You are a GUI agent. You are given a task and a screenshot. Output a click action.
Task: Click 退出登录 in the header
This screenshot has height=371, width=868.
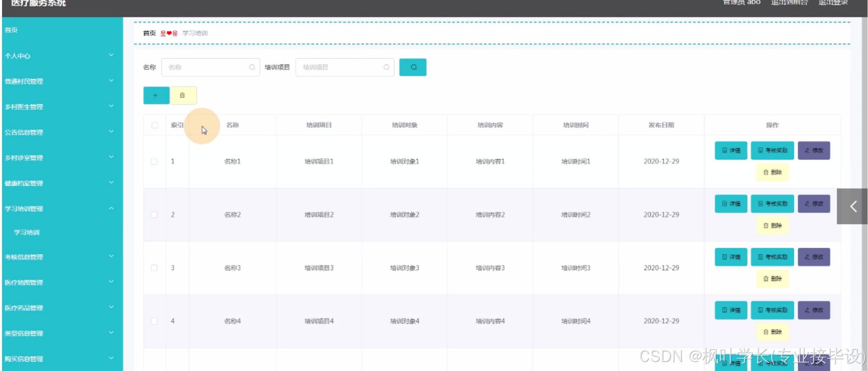click(833, 2)
